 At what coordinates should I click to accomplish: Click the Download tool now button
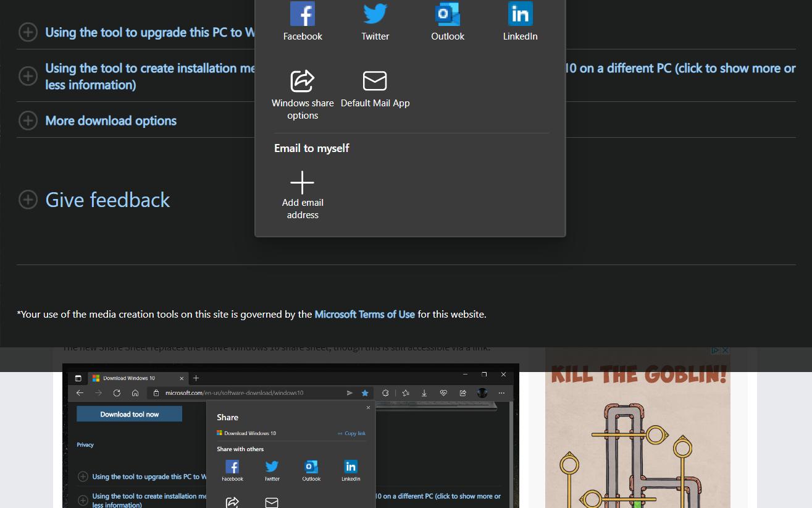click(130, 414)
